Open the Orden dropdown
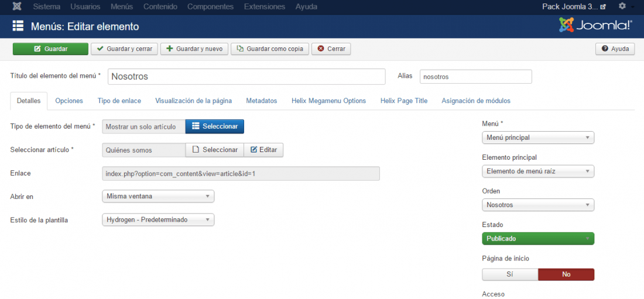This screenshot has height=299, width=644. point(538,205)
